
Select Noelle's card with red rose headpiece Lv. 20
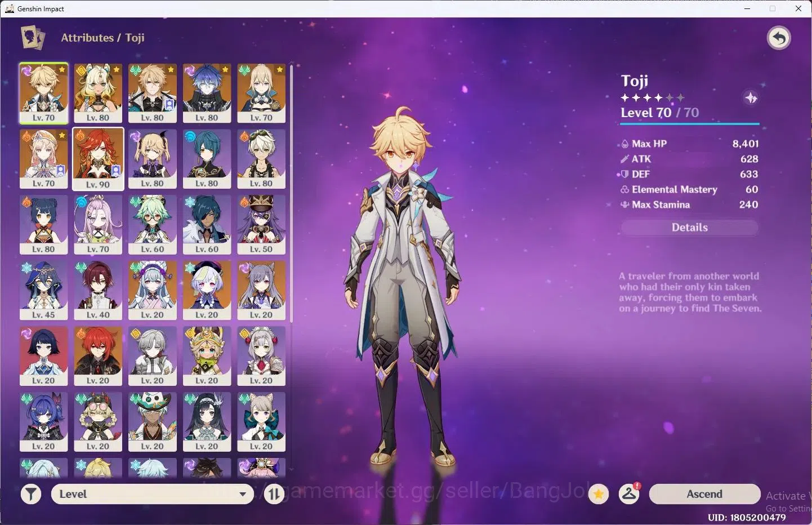coord(261,356)
